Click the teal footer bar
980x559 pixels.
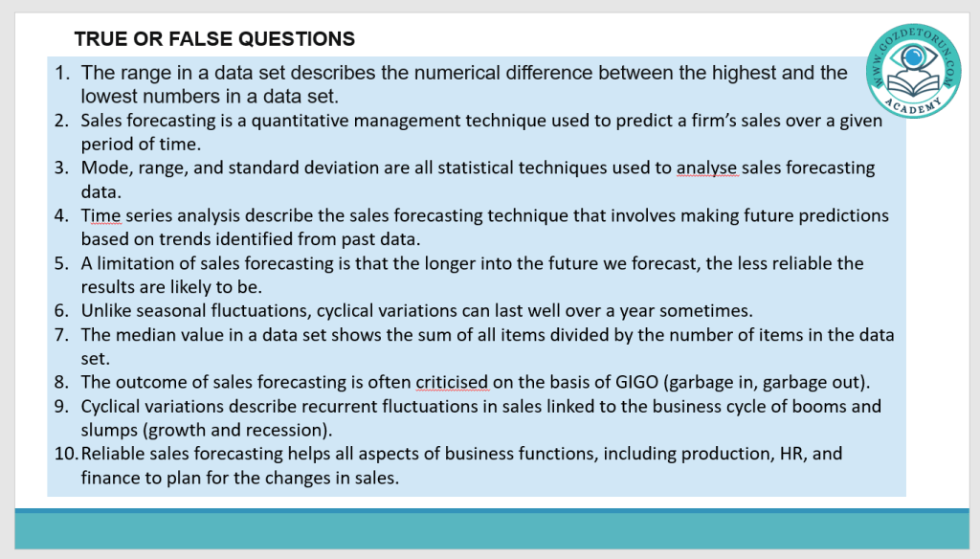[490, 527]
